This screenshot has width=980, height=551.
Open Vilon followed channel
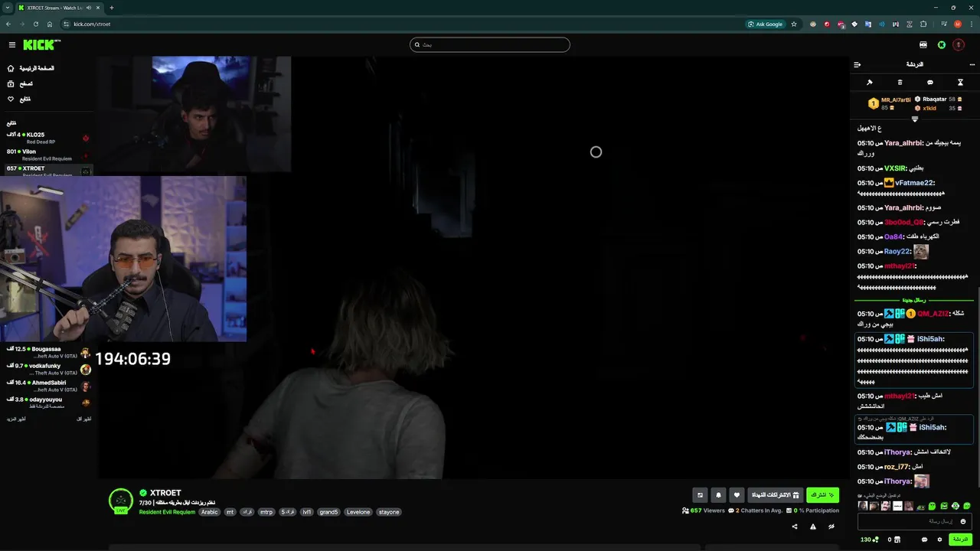[47, 155]
